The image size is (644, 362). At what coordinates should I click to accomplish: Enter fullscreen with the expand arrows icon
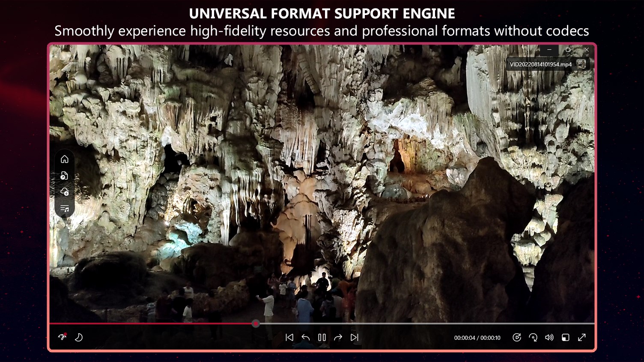coord(582,337)
